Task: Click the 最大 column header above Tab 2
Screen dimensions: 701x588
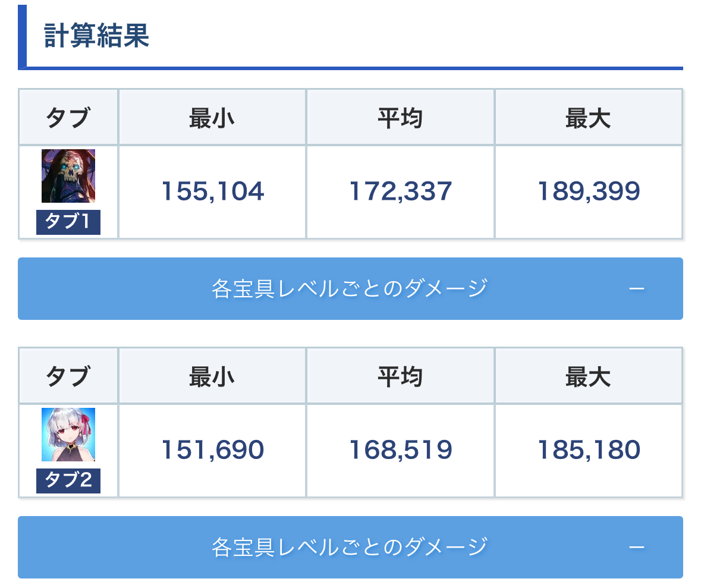Action: click(588, 377)
